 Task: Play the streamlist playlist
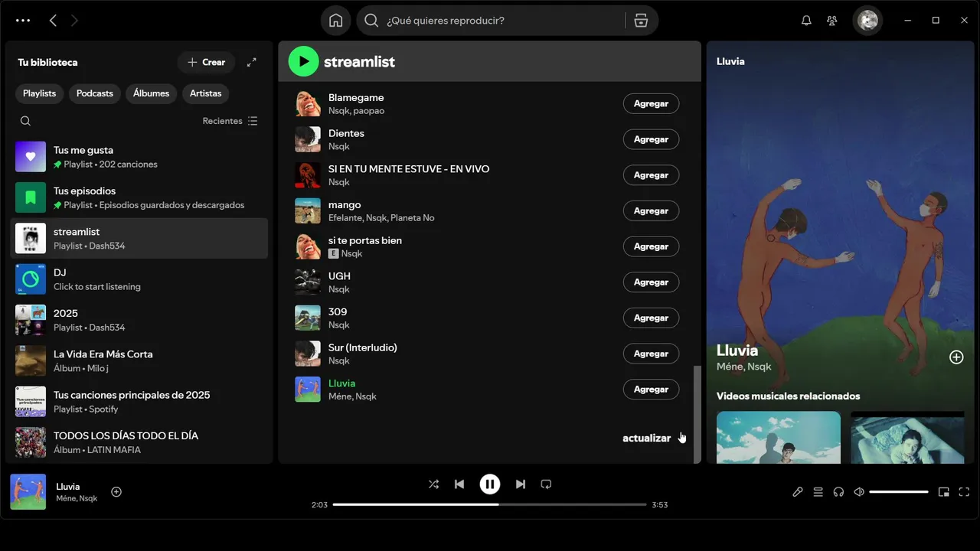303,61
